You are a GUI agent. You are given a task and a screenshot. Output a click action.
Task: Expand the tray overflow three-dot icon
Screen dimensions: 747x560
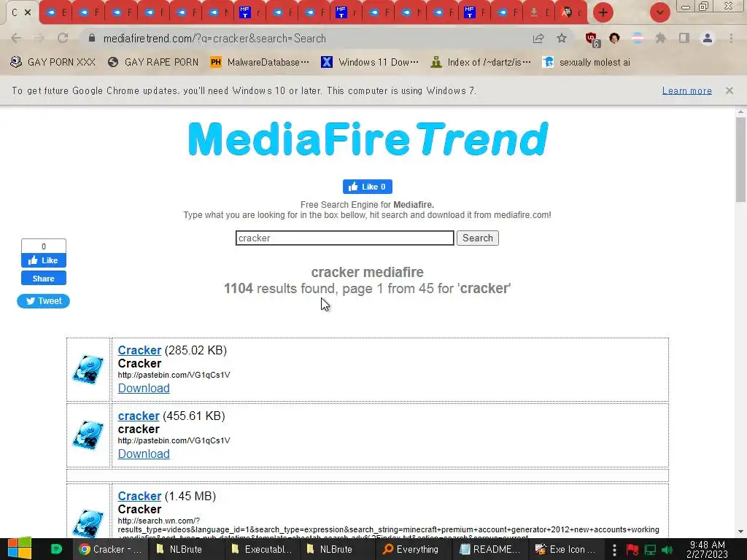click(x=614, y=550)
